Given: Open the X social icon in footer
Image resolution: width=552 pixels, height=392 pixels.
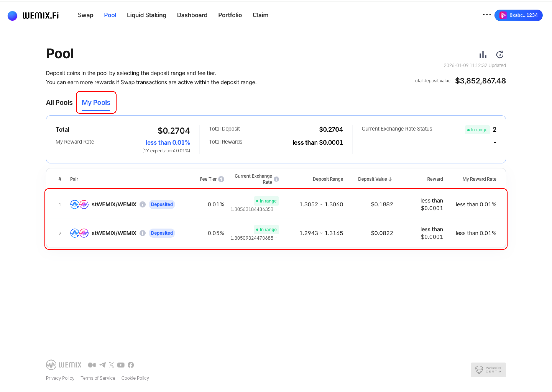Looking at the screenshot, I should tap(111, 365).
